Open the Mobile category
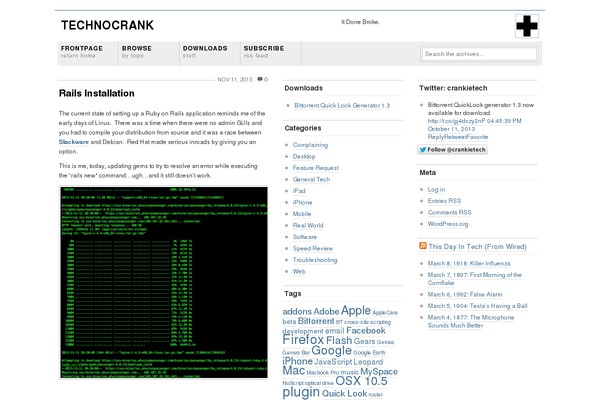Viewport: 600px width, 400px height. coord(302,214)
